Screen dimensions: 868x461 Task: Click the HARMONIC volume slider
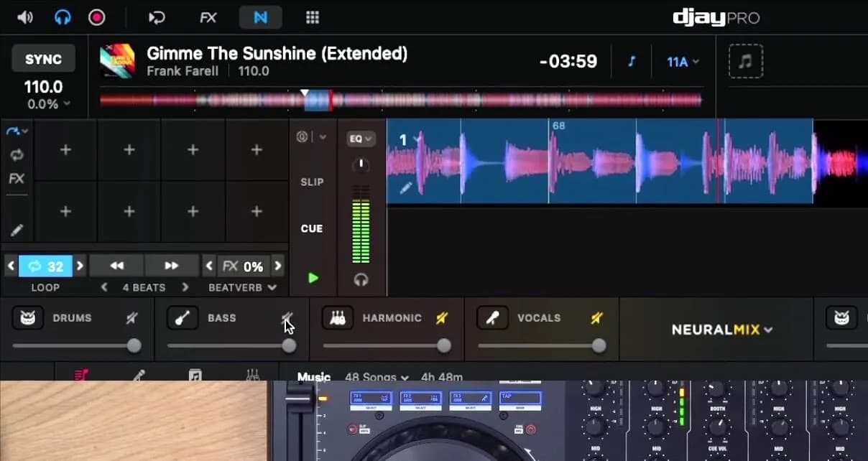point(386,346)
